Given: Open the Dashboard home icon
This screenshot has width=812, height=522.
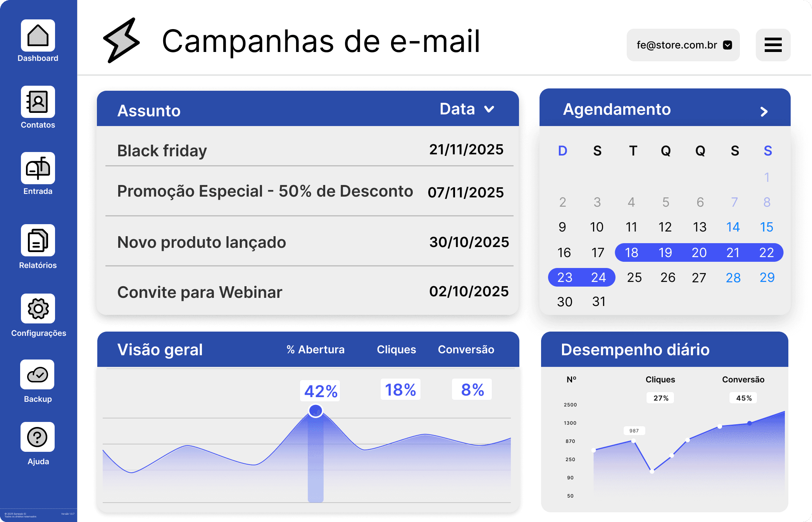Looking at the screenshot, I should tap(38, 36).
